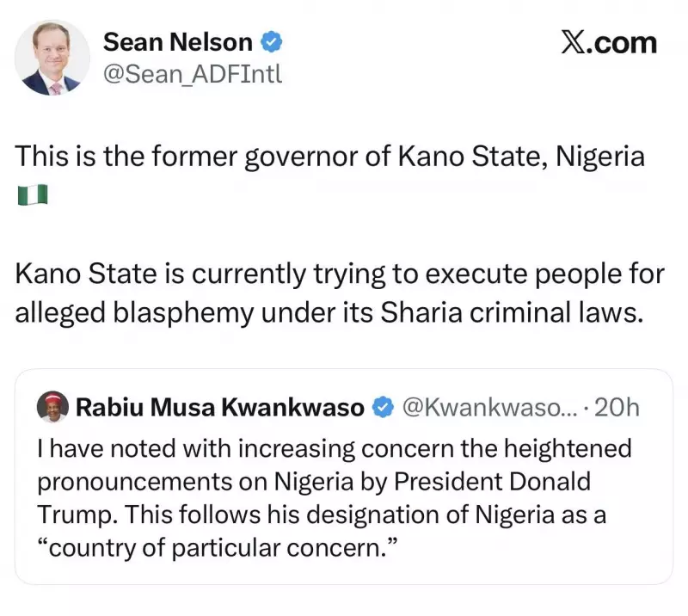Viewport: 688px width, 616px height.
Task: Click the X.com wordmark in top corner
Action: 612,43
